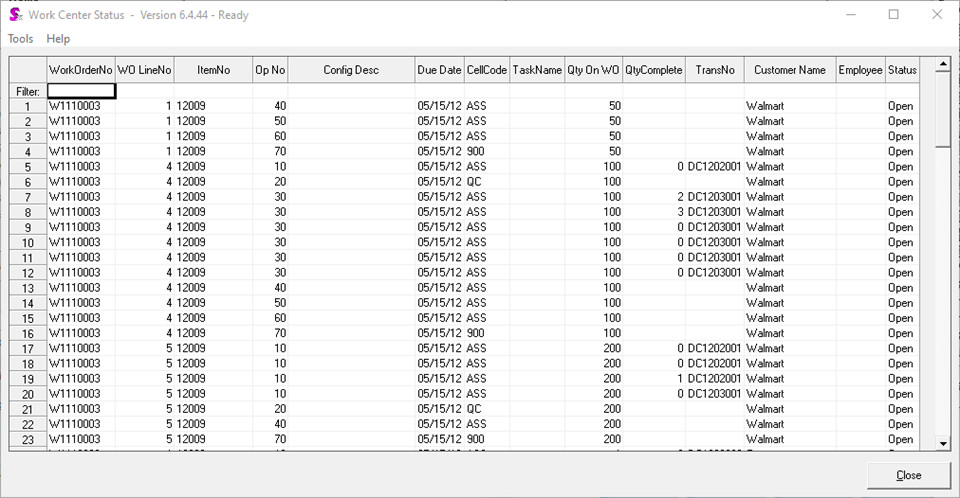Open the Tools menu
Image resolution: width=960 pixels, height=498 pixels.
click(21, 39)
